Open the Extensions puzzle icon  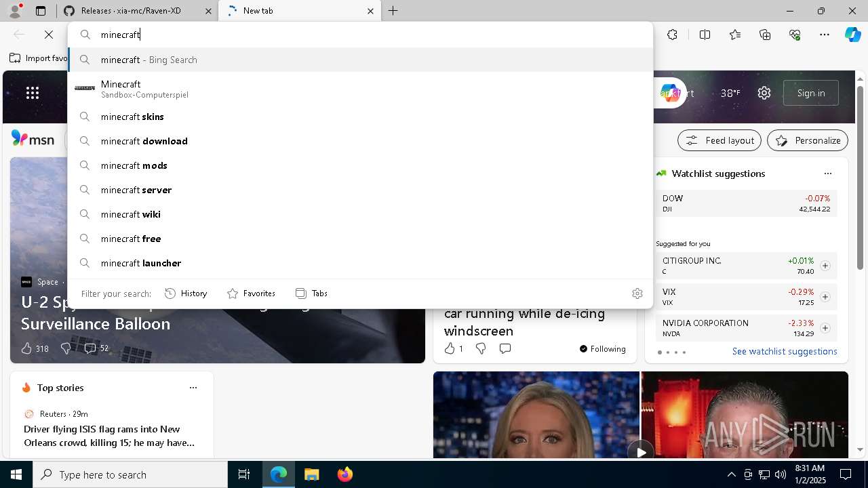pyautogui.click(x=672, y=35)
